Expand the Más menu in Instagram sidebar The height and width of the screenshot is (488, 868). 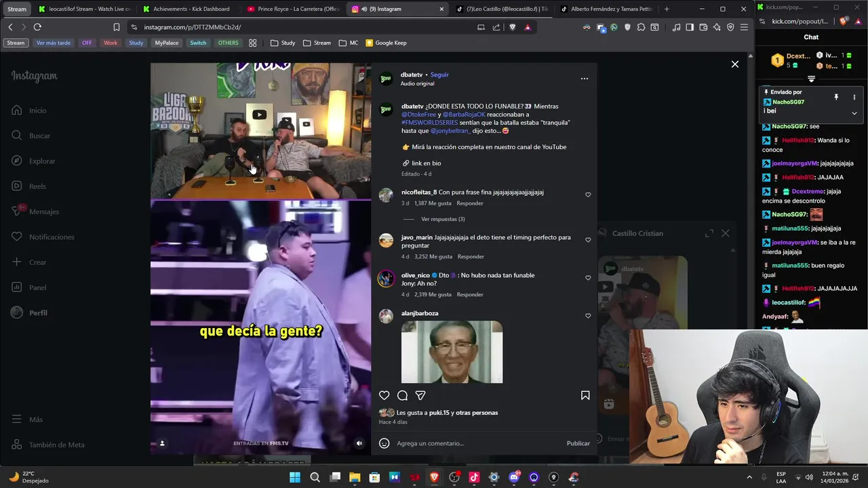(27, 420)
